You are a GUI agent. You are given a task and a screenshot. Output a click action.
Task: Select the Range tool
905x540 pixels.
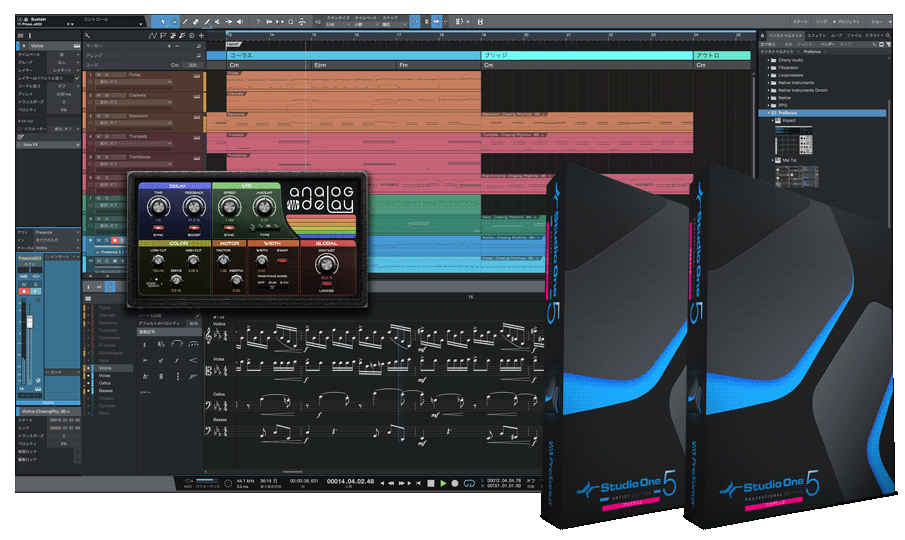(x=174, y=22)
